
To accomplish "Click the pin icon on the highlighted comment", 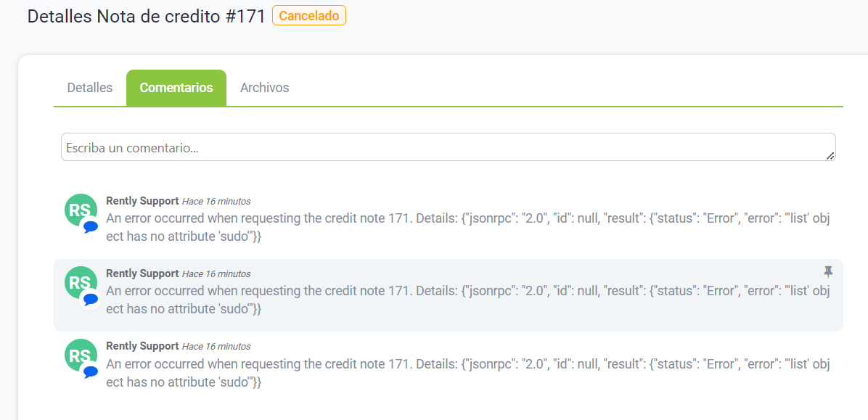I will click(x=828, y=272).
